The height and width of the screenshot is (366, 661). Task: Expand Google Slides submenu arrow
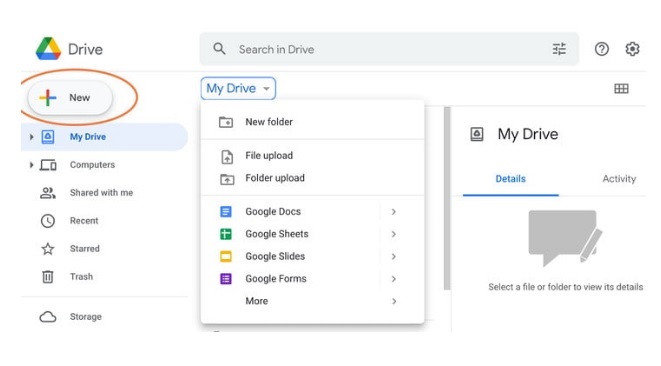pyautogui.click(x=393, y=256)
